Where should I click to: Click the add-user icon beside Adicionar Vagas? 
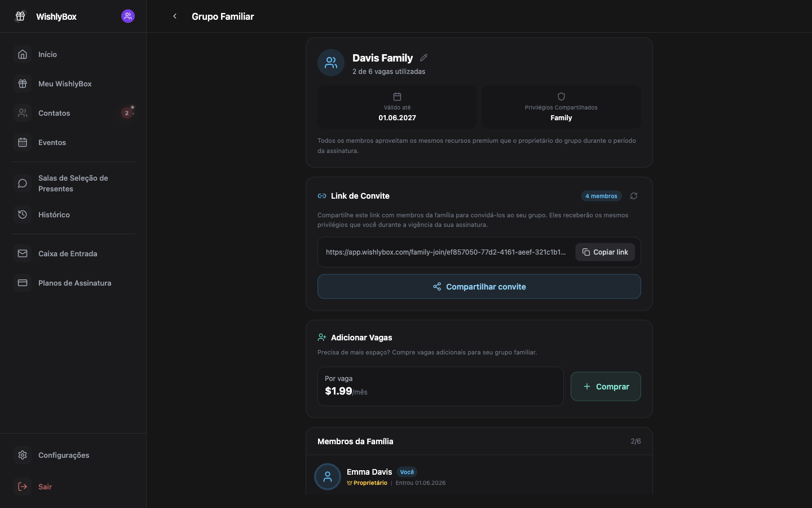[x=322, y=338]
